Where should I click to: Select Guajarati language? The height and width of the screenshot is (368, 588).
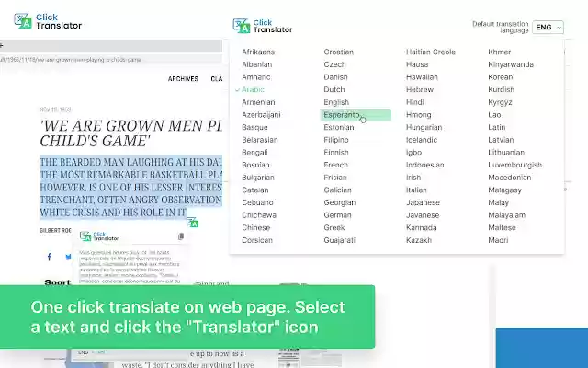(x=339, y=240)
